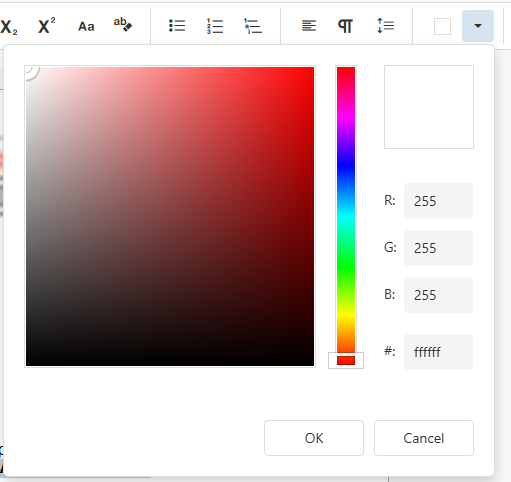Set paragraph horizontal alignment
The image size is (511, 482).
tap(309, 26)
